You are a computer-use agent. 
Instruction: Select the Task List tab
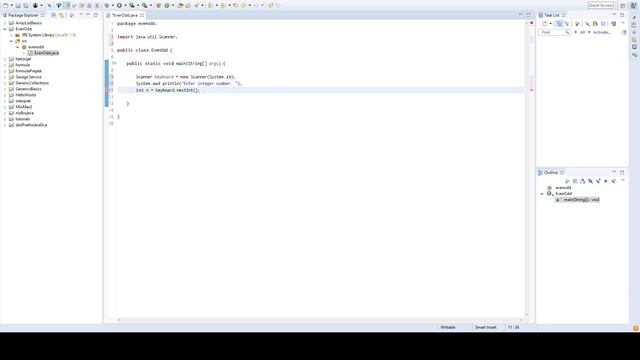pos(551,15)
